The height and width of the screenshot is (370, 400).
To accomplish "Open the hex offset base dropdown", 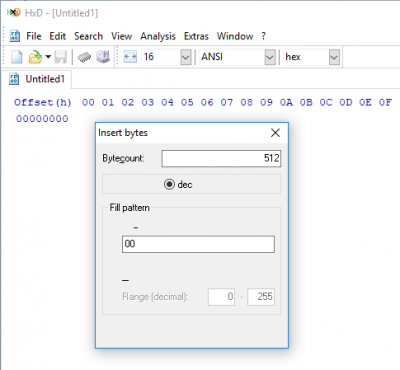I will [334, 57].
